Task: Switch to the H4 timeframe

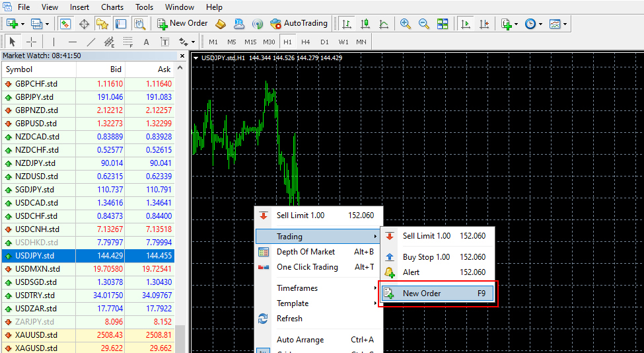Action: [305, 42]
